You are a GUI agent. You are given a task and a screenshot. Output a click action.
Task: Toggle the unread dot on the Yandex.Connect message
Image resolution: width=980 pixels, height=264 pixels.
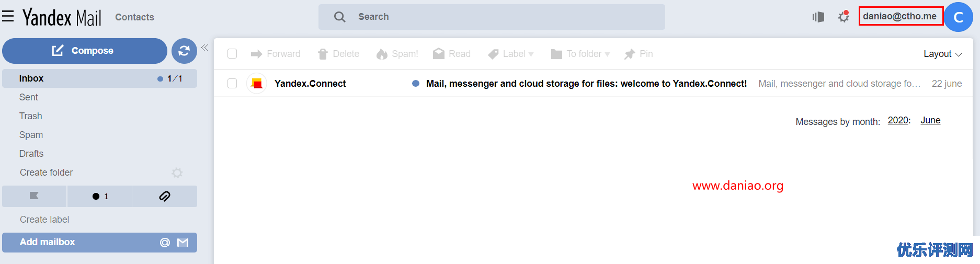pos(416,84)
